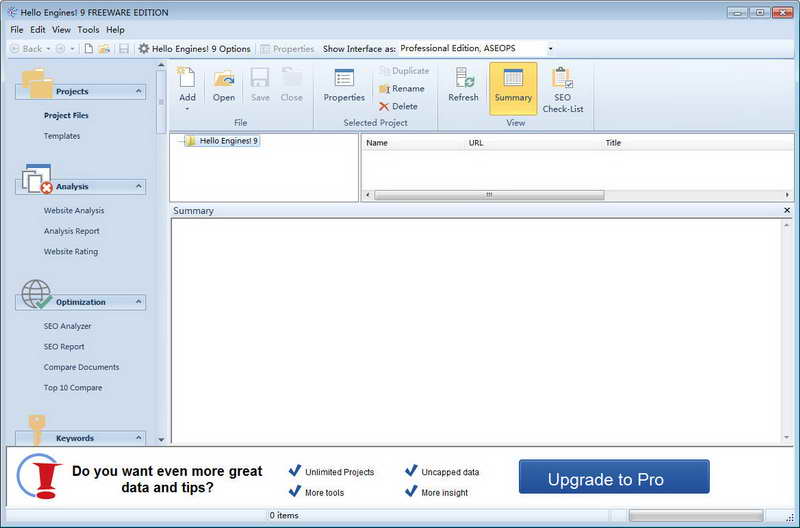Click the horizontal scrollbar thumb in project list
Screen dimensions: 800x528
[489, 195]
